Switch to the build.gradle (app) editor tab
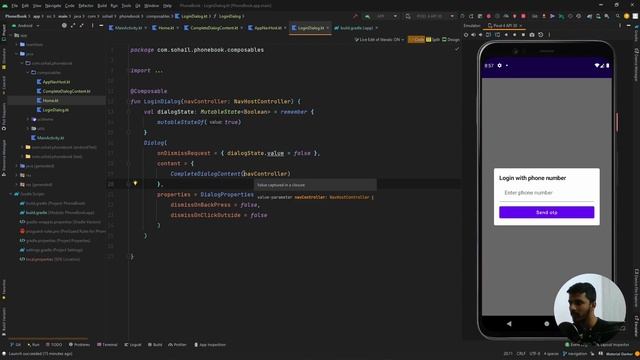This screenshot has height=360, width=640. (x=355, y=28)
